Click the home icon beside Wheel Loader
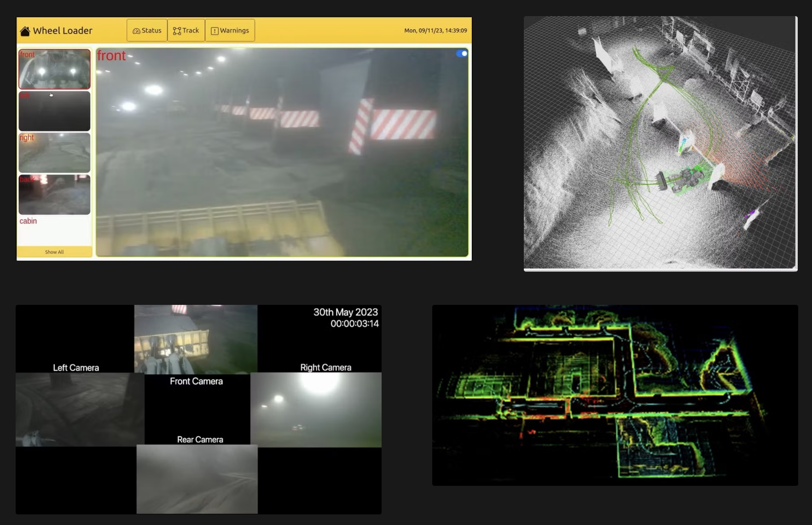 (25, 31)
